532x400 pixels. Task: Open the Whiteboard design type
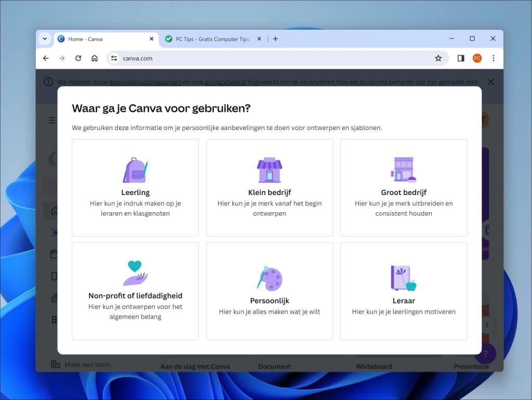(374, 366)
